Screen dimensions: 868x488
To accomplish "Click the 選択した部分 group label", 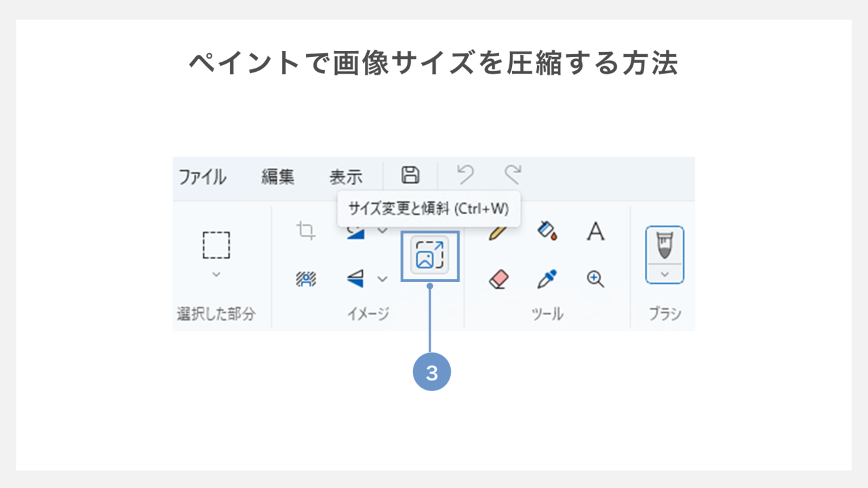I will click(216, 314).
